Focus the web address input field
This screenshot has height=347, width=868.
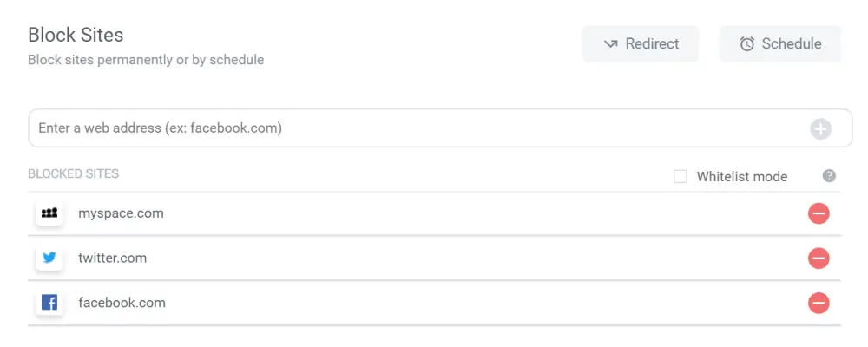[x=440, y=128]
